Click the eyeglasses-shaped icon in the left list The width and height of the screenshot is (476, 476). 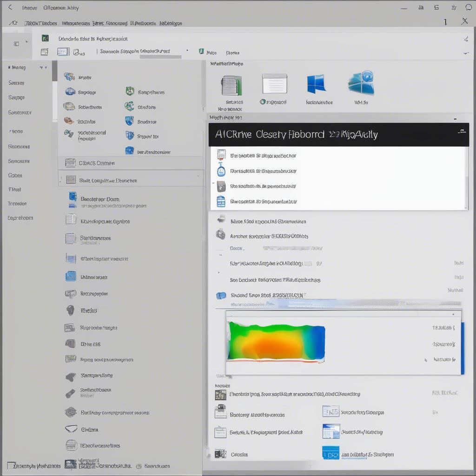pyautogui.click(x=71, y=429)
